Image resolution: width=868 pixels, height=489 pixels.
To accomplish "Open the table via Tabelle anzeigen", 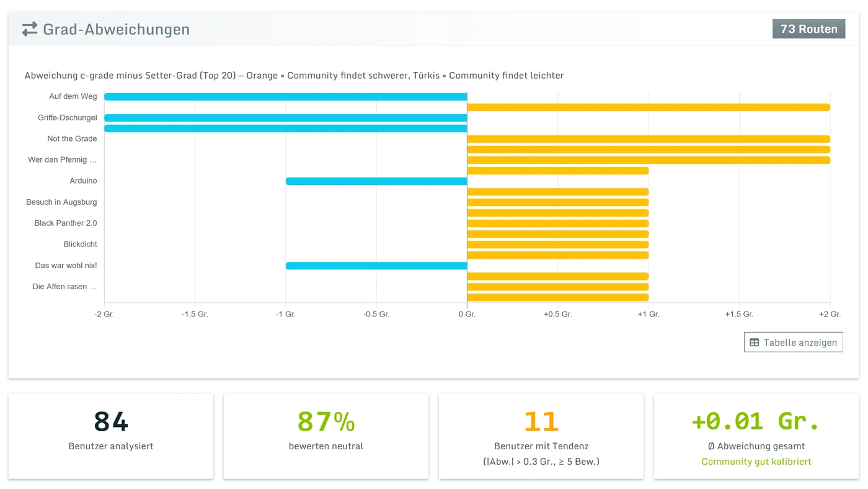I will point(793,343).
